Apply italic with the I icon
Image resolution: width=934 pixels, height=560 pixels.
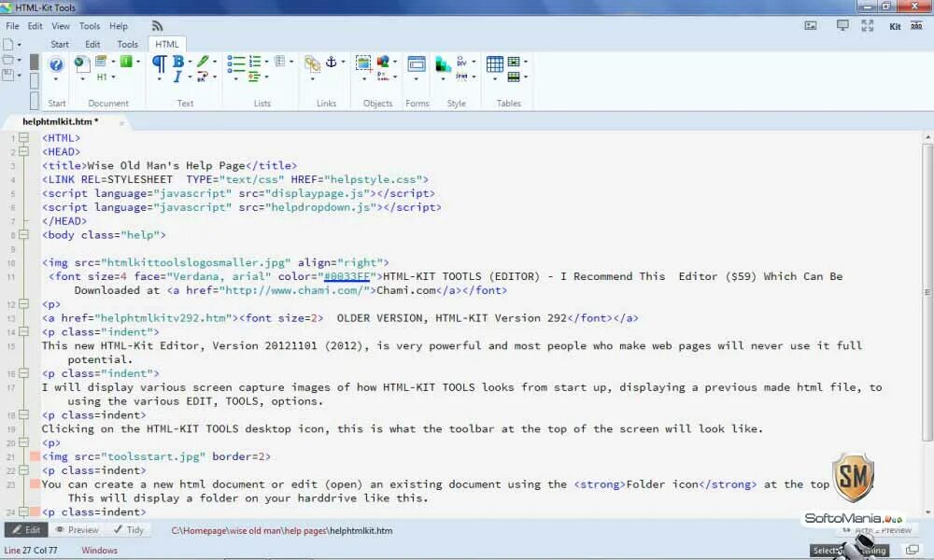(x=177, y=77)
